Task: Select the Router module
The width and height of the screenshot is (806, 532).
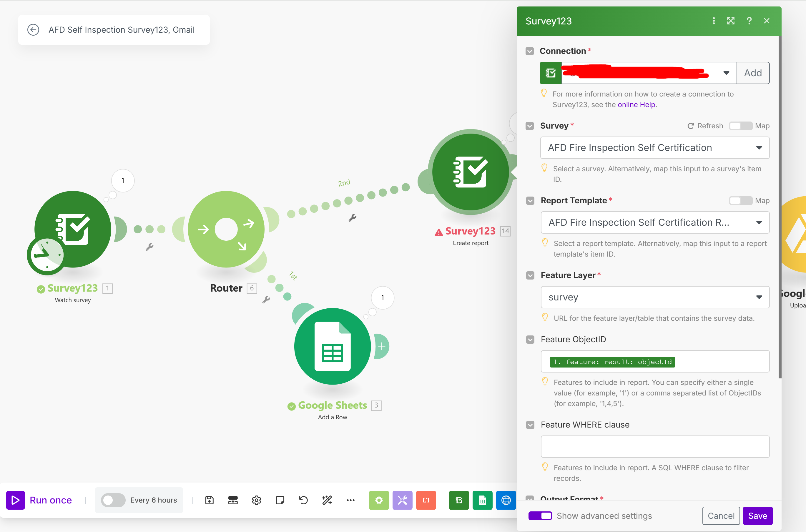Action: (226, 229)
